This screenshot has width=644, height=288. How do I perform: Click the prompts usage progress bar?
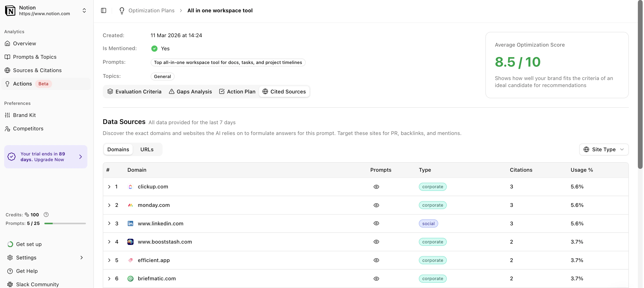pos(65,223)
